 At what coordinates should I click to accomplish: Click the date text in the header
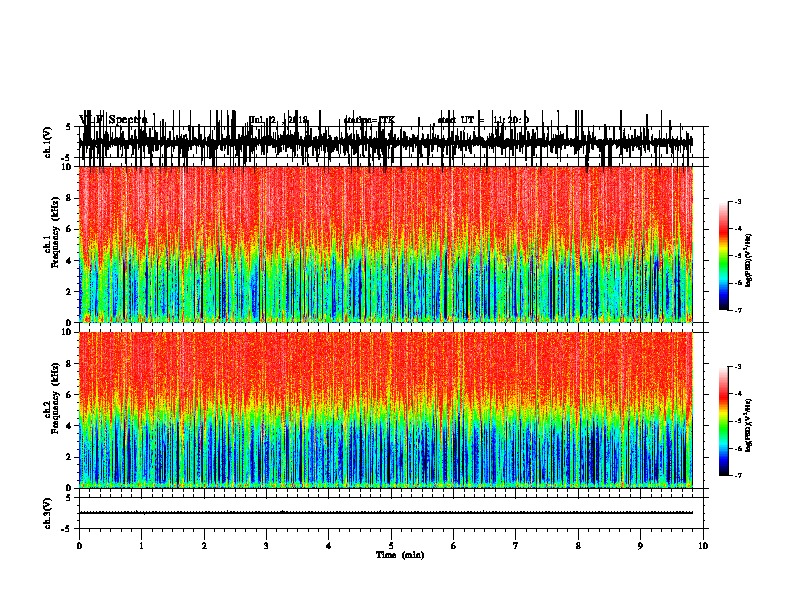tap(278, 120)
